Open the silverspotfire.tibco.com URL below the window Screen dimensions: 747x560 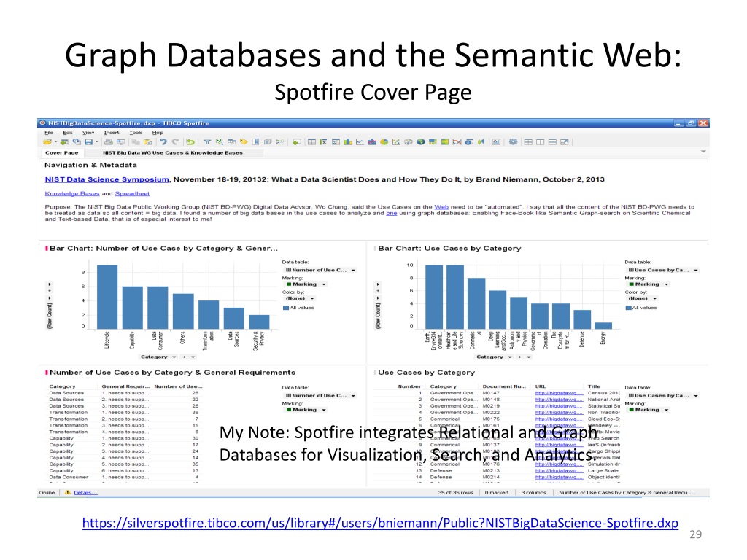point(380,523)
